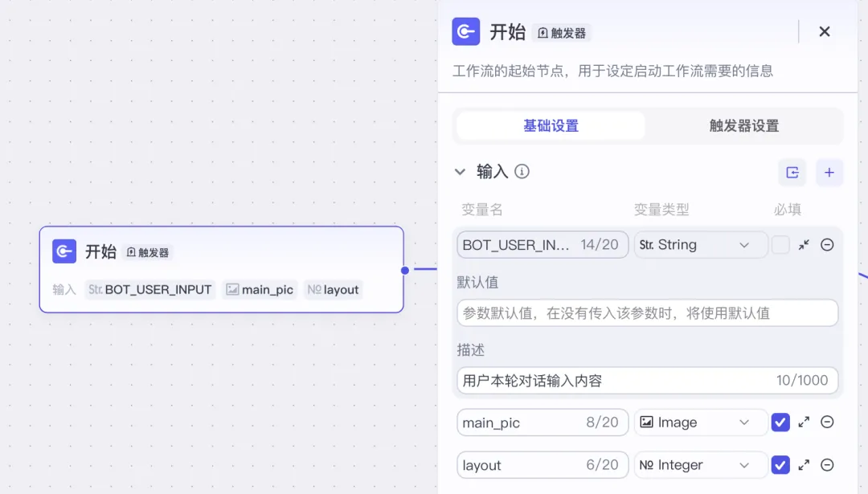Click the 触发器 badge in the panel header

click(562, 33)
